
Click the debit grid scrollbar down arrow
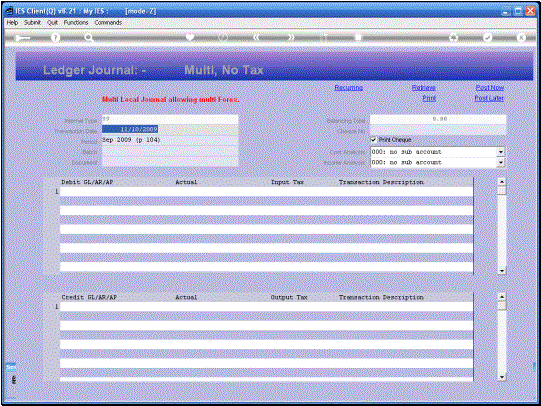point(502,271)
